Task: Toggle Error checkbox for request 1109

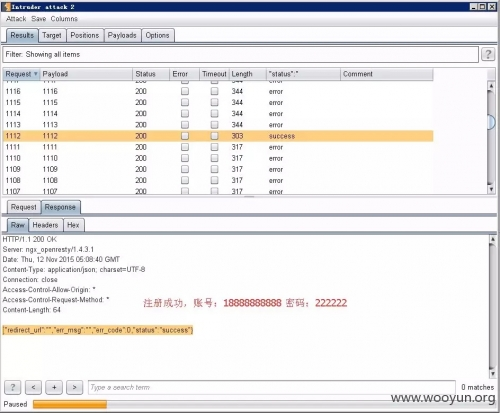Action: click(185, 169)
